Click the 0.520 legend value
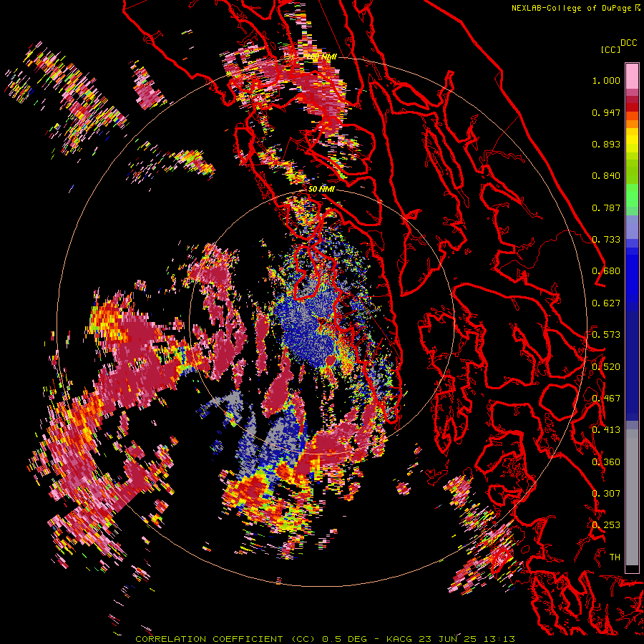Viewport: 644px width, 644px height. (606, 367)
